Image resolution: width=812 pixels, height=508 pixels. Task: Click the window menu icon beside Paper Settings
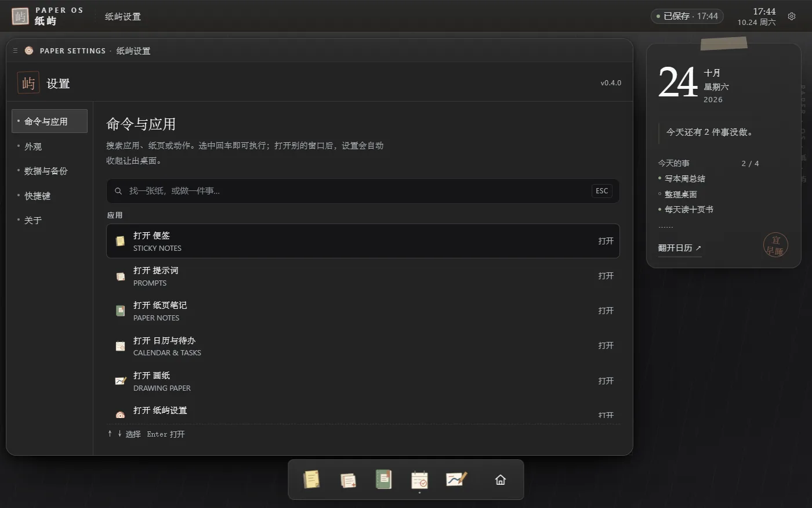pos(15,51)
